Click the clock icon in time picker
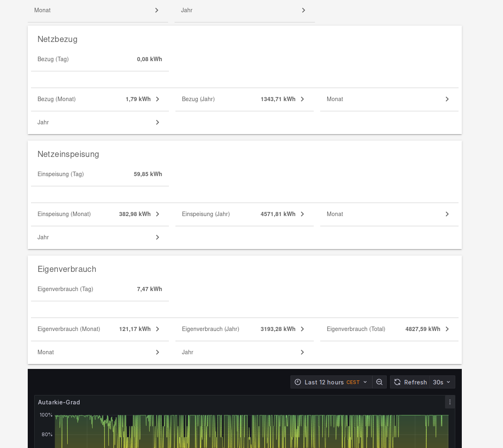Image resolution: width=503 pixels, height=448 pixels. point(298,382)
